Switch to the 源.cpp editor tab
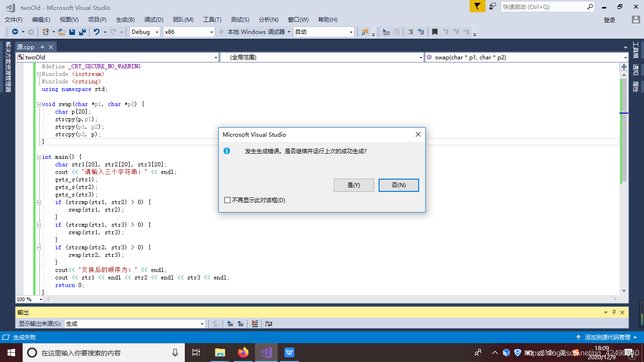Viewport: 644px width, 362px height. click(x=26, y=47)
